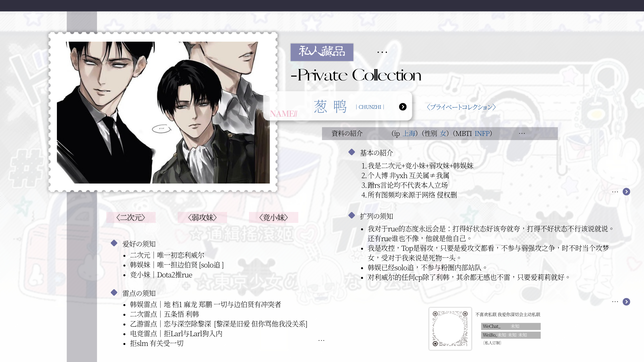The height and width of the screenshot is (362, 644).
Task: Click the bullet 韩娱妹｜唯一担边伯贤 [solo追]
Action: (x=177, y=265)
